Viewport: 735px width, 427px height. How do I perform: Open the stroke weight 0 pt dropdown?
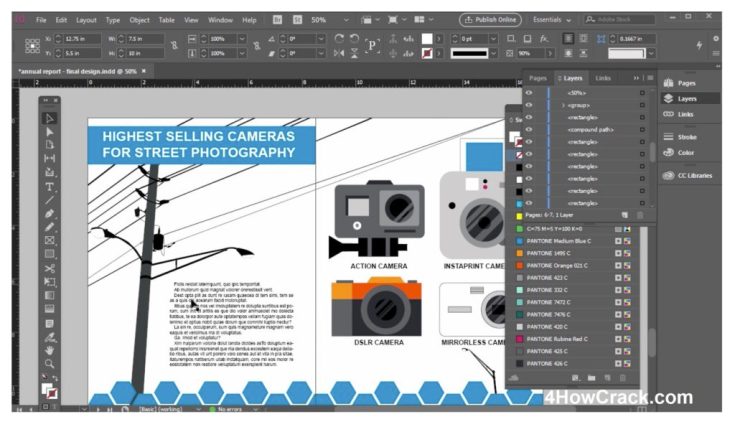point(493,38)
